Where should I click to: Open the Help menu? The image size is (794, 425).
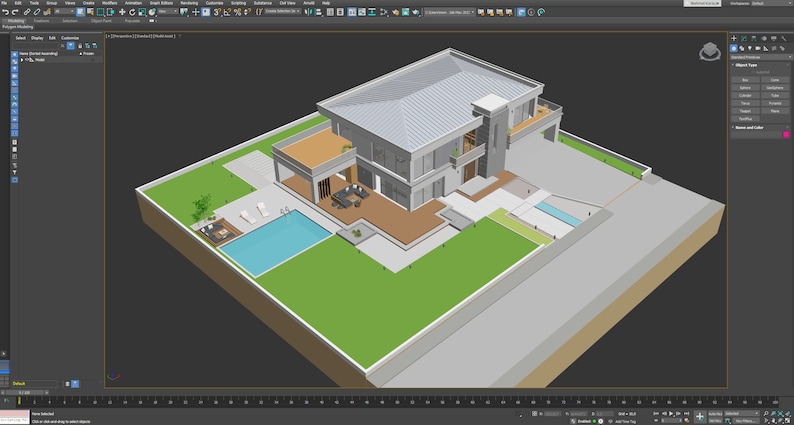pos(326,3)
